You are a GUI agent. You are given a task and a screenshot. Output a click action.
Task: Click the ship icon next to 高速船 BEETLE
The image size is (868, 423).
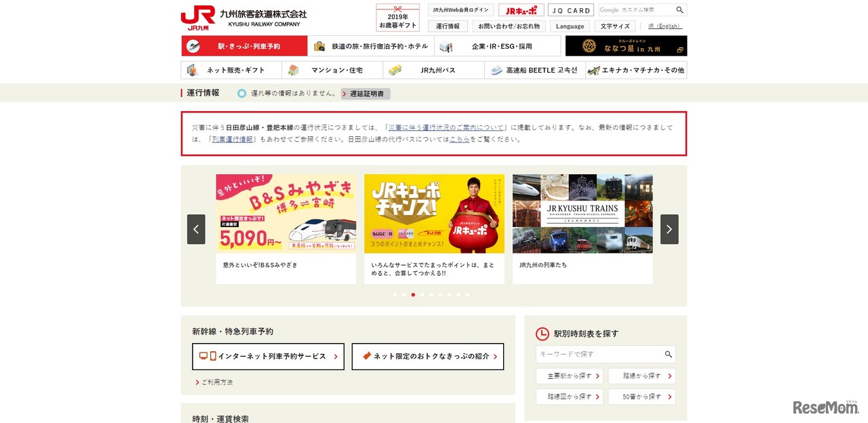point(496,70)
